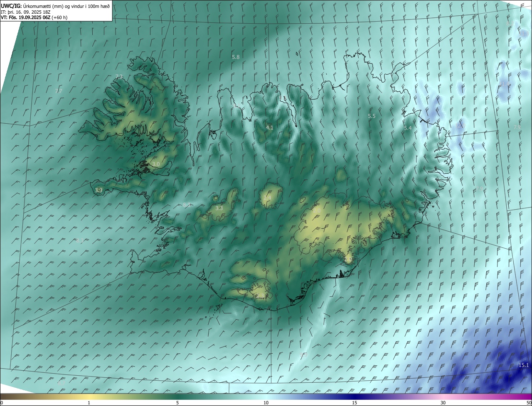Select the 10 tick on the color scale
The height and width of the screenshot is (406, 532).
tap(266, 403)
